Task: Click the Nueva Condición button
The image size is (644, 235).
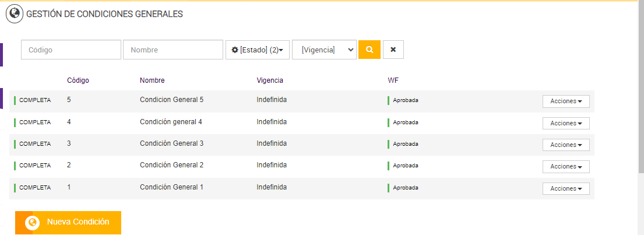Action: tap(68, 222)
